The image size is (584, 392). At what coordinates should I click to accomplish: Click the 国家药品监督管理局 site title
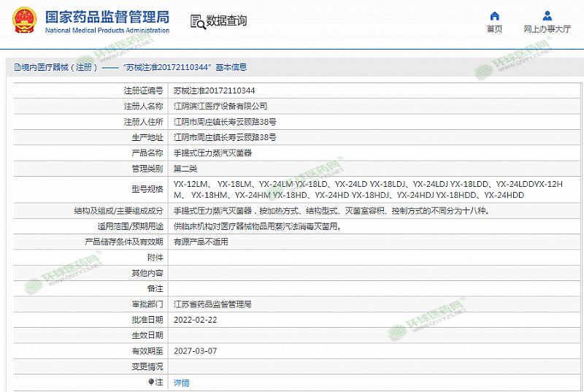107,16
